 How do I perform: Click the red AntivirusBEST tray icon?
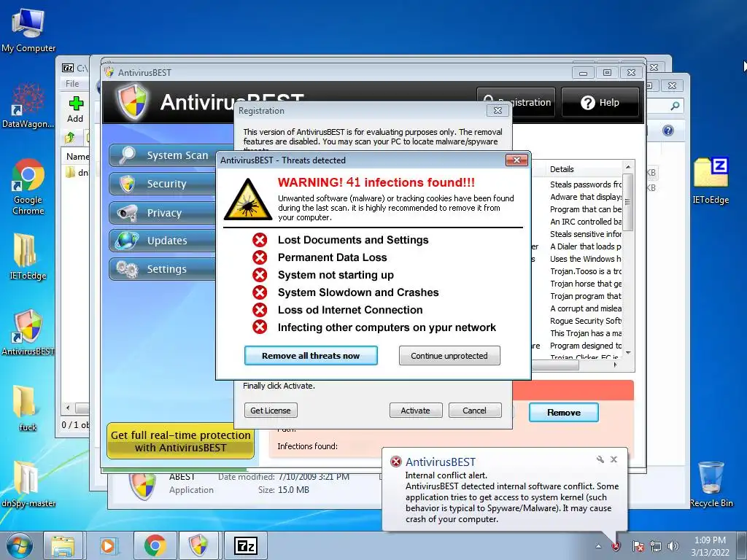pyautogui.click(x=616, y=546)
